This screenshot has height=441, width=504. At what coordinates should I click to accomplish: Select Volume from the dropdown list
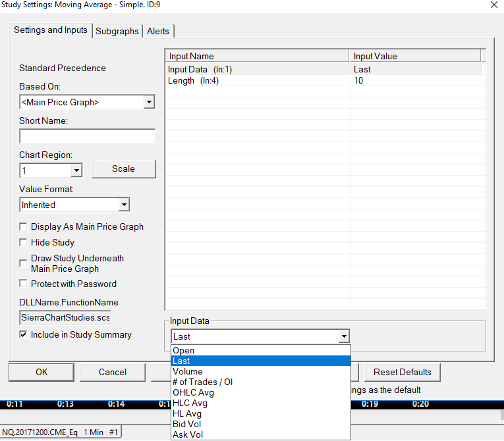(261, 372)
